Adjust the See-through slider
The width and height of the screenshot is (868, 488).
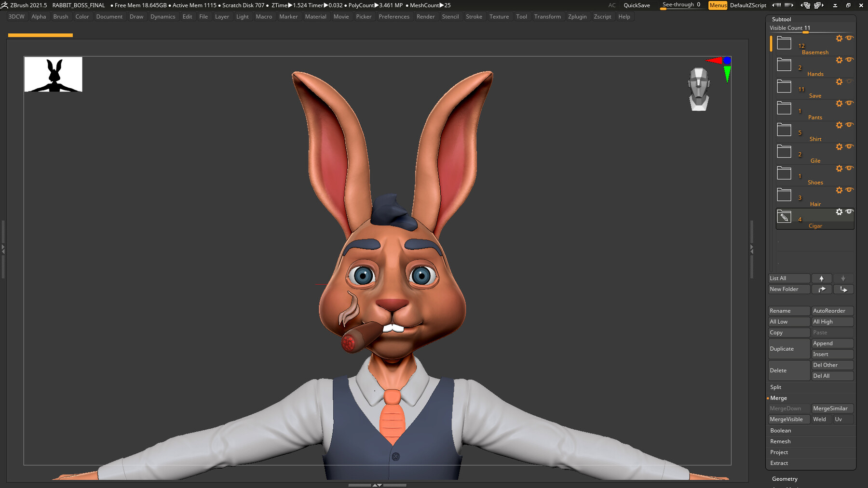(x=682, y=5)
